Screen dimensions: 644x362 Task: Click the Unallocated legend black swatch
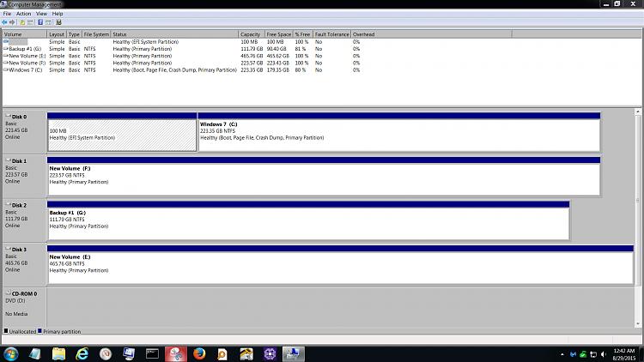pos(6,331)
